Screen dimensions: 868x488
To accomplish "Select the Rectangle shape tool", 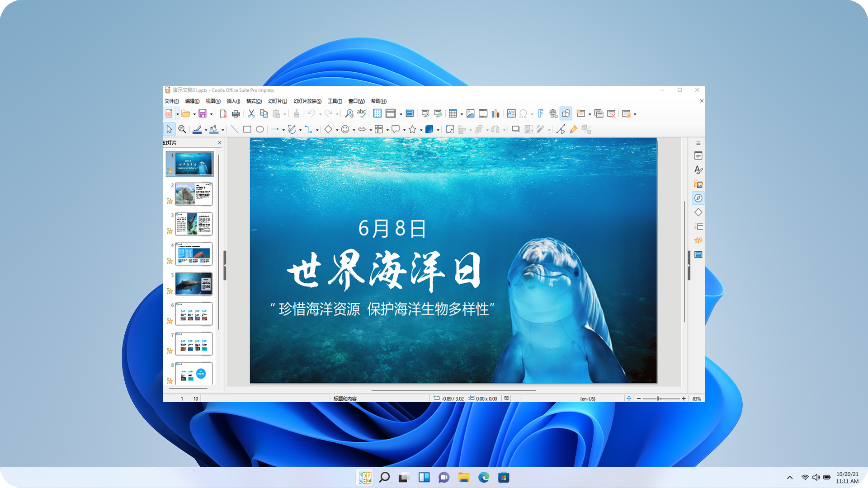I will point(247,129).
